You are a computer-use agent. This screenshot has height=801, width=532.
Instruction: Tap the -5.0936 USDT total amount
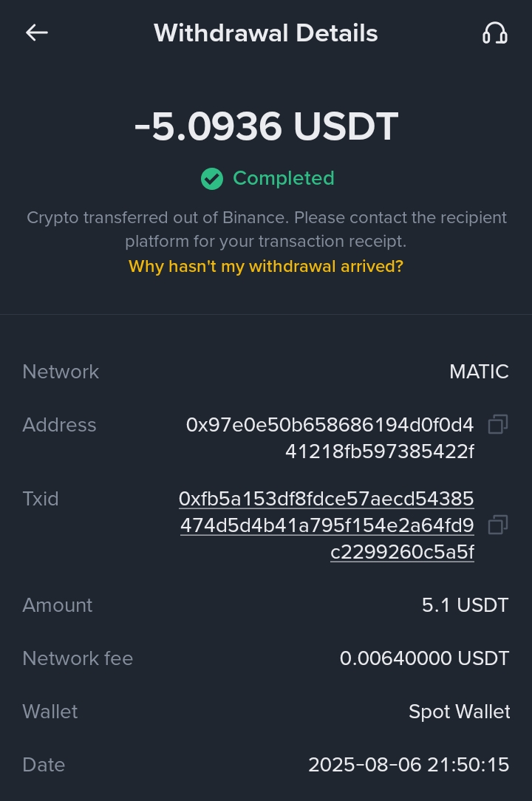pyautogui.click(x=266, y=126)
